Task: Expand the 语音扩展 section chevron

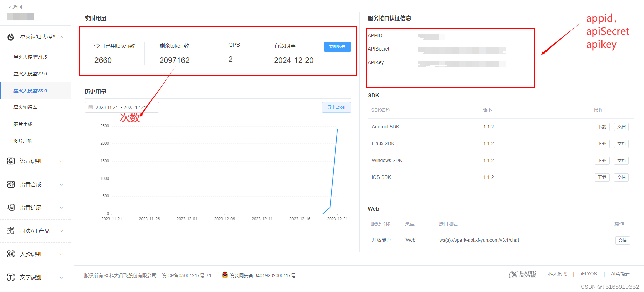Action: (61, 208)
